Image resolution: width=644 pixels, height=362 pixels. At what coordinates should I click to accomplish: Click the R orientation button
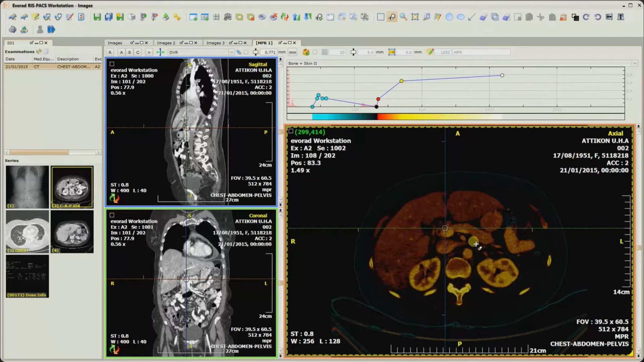click(x=110, y=52)
